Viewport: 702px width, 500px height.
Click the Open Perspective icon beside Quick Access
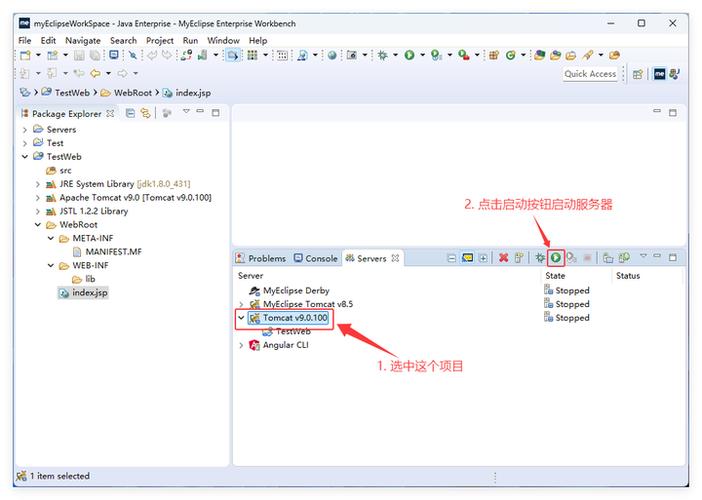637,73
